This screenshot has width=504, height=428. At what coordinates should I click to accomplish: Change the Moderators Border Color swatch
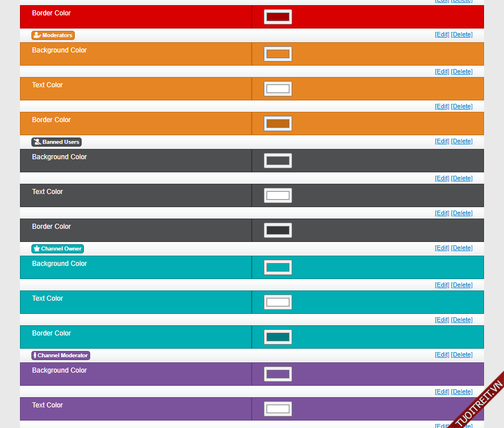pos(278,124)
